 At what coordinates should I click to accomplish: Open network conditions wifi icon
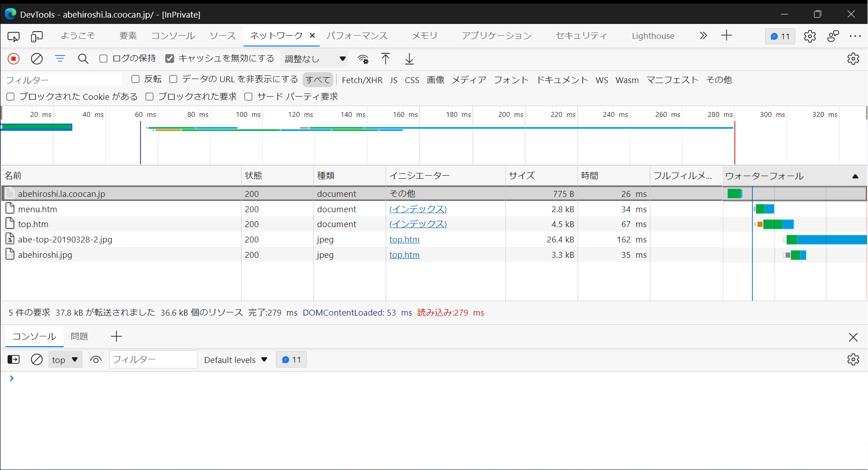[x=363, y=59]
